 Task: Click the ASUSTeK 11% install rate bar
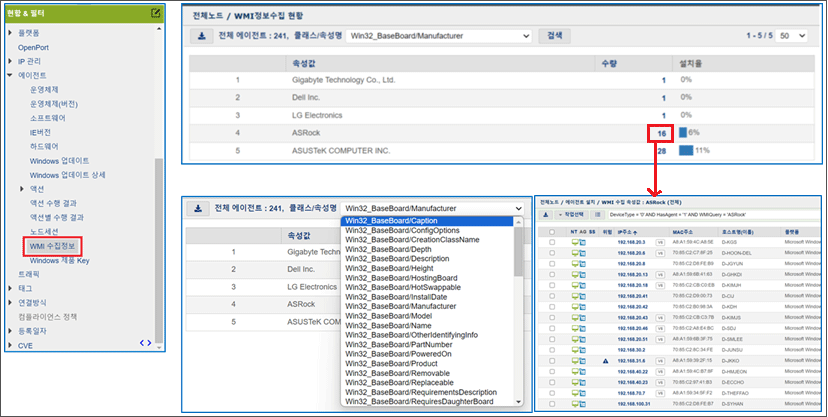pos(686,151)
